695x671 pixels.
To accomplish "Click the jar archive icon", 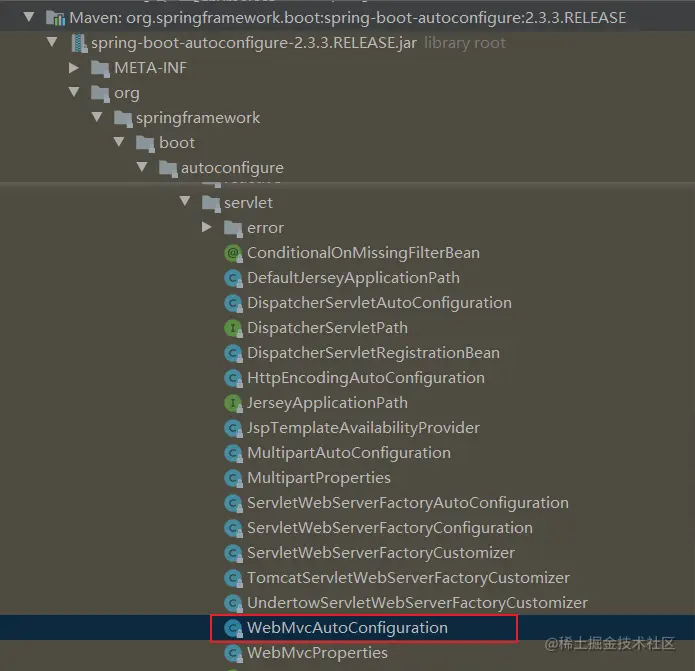I will pyautogui.click(x=79, y=43).
